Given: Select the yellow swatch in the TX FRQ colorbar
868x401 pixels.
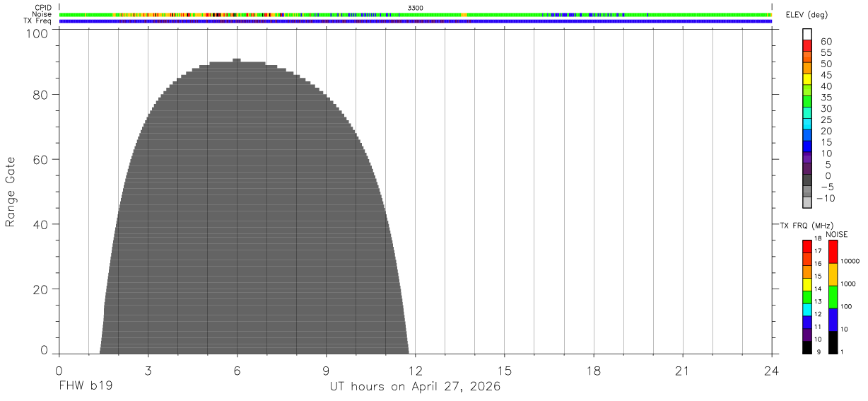Looking at the screenshot, I should pos(807,284).
